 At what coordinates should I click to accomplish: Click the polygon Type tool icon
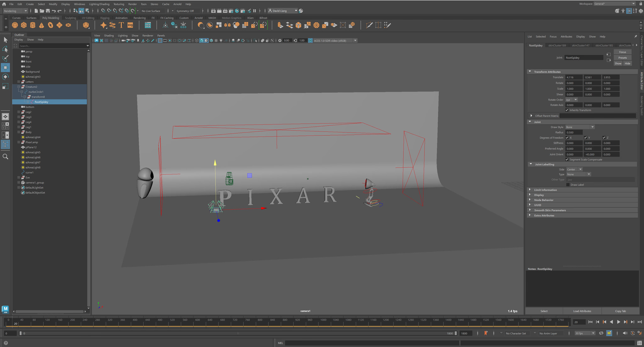pyautogui.click(x=121, y=25)
